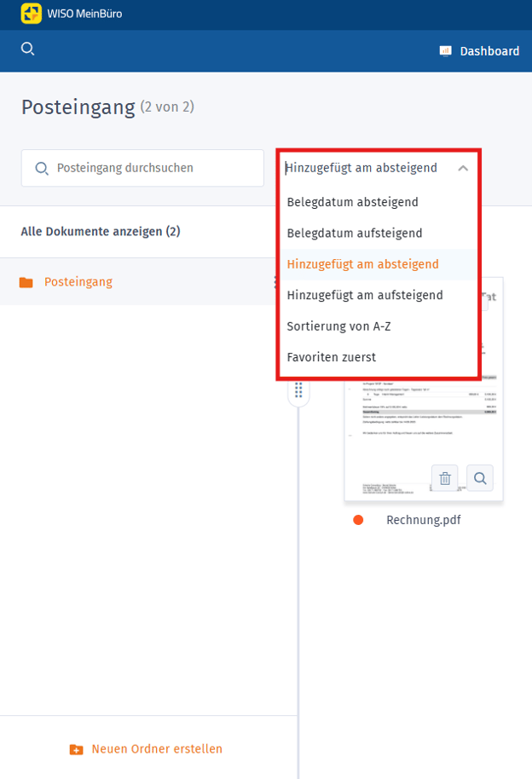This screenshot has width=532, height=779.
Task: Click the new folder plus icon
Action: pyautogui.click(x=76, y=749)
